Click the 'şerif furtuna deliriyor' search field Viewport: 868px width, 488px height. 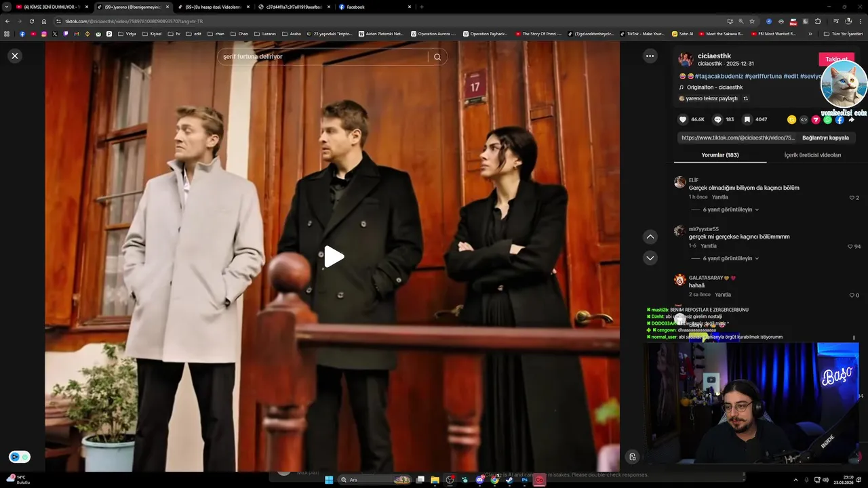click(x=324, y=57)
